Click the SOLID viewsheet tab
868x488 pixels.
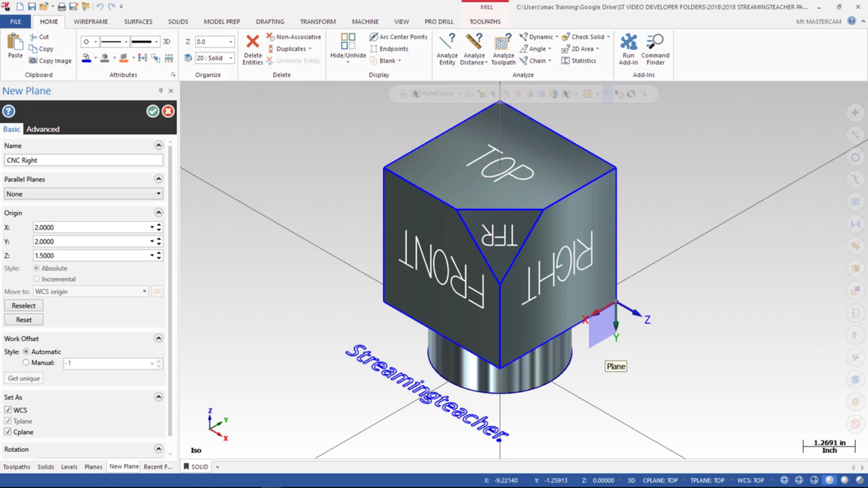pos(196,467)
